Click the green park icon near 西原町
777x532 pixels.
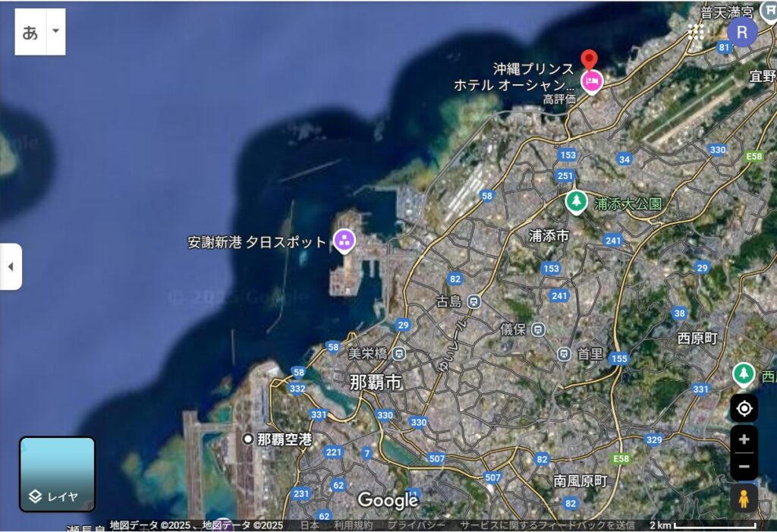click(x=744, y=373)
